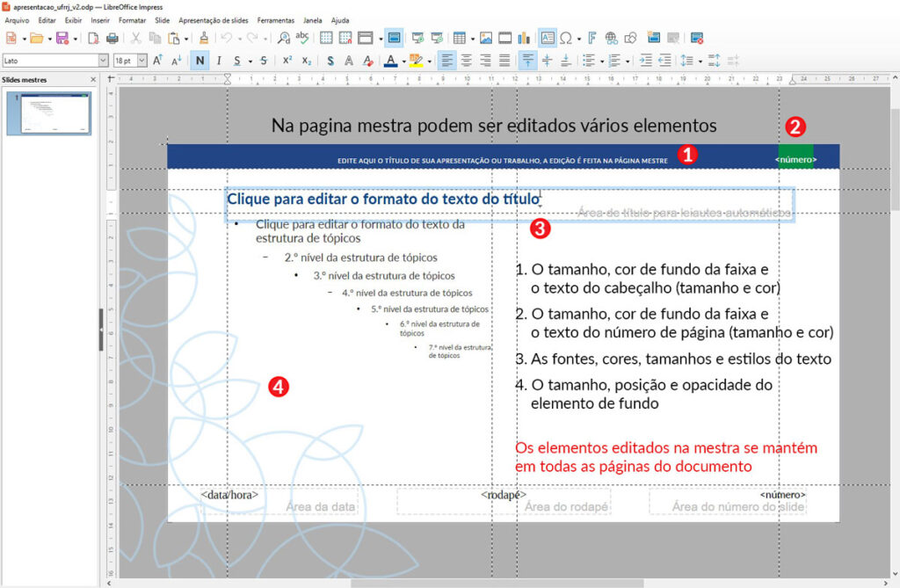Open the Apresentação de slides menu

point(213,19)
